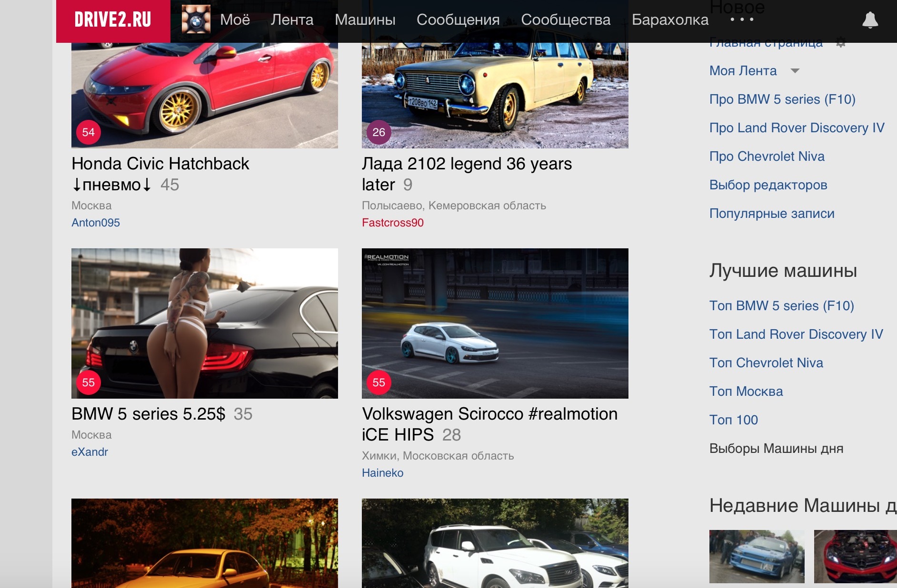Visit user Anton095 profile
Screen dimensions: 897x588
(96, 223)
